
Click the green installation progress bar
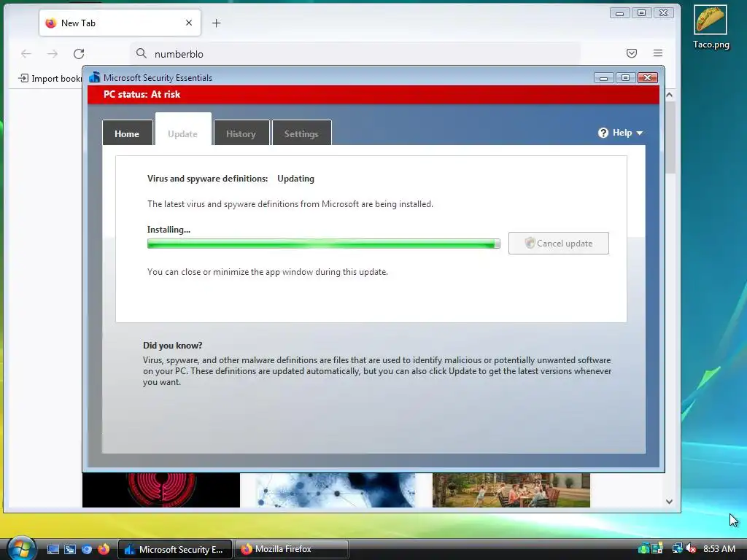pyautogui.click(x=323, y=244)
